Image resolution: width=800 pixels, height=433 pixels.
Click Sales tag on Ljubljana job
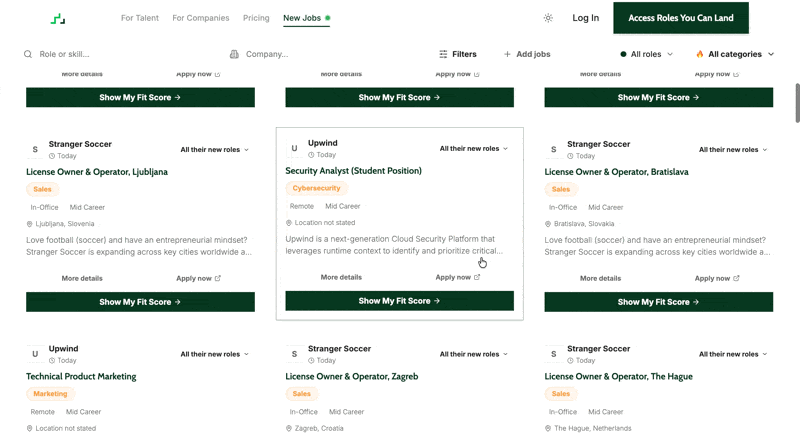pyautogui.click(x=42, y=189)
